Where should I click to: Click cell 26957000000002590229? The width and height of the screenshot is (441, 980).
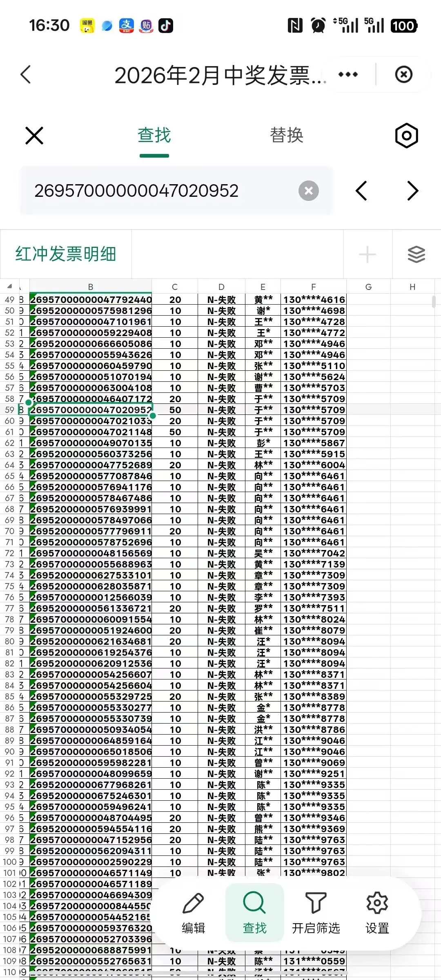click(91, 862)
